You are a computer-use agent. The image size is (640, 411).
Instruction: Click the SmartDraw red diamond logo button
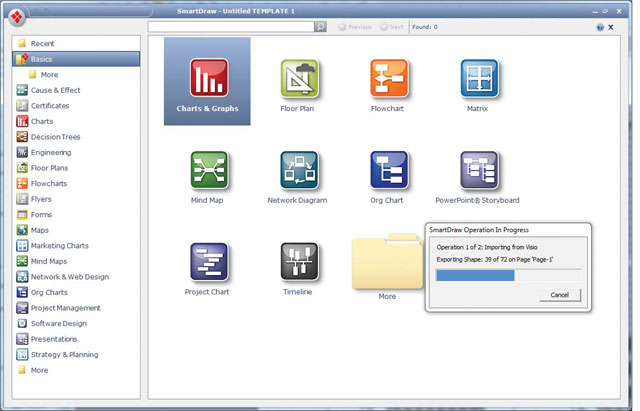tap(17, 17)
